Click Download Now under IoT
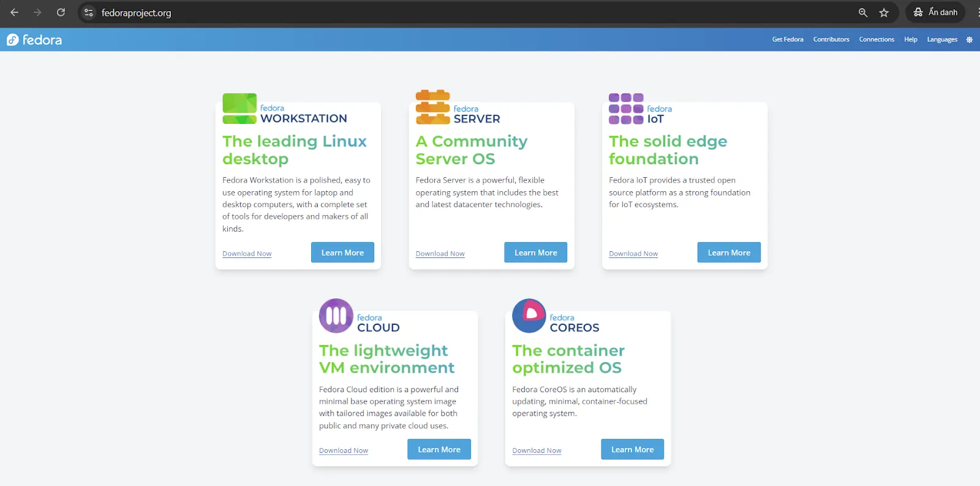Viewport: 980px width, 486px height. click(633, 254)
